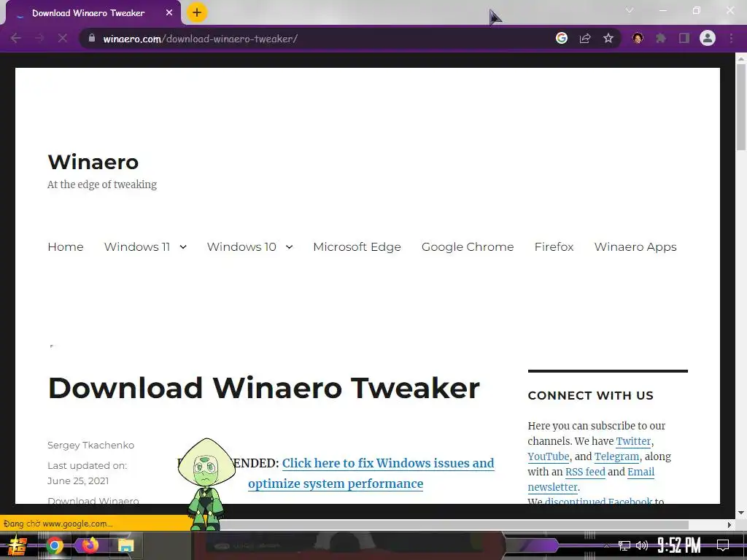
Task: Launch Firefox from the taskbar
Action: pyautogui.click(x=90, y=545)
